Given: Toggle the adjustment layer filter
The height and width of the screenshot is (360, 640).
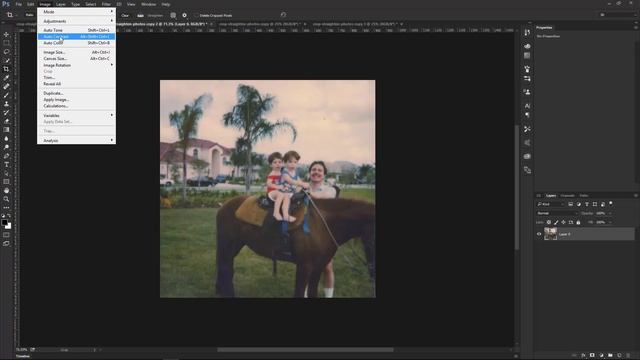Looking at the screenshot, I should (x=578, y=204).
